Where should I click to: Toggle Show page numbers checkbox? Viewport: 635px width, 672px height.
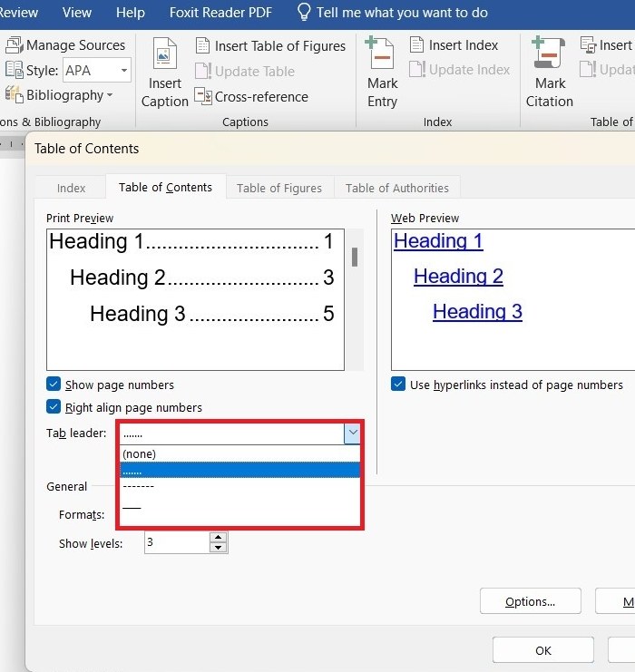(54, 384)
